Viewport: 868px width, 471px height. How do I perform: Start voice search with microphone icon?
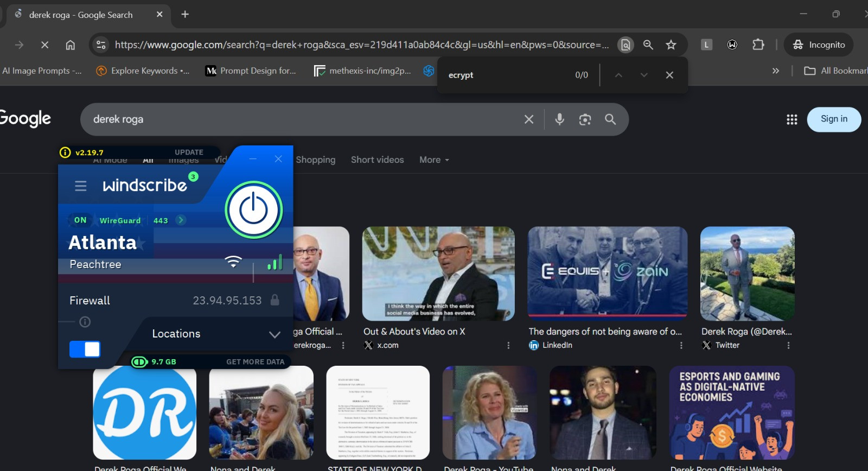click(559, 119)
